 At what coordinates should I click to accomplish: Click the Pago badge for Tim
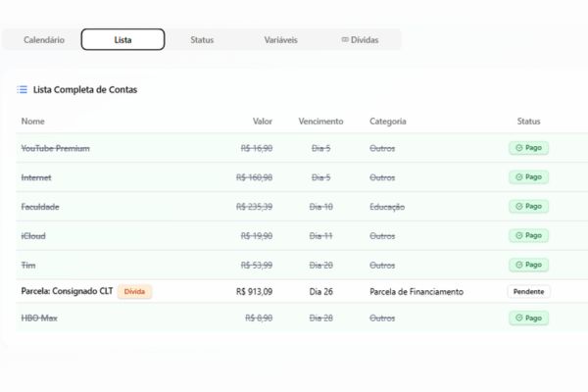click(x=528, y=265)
